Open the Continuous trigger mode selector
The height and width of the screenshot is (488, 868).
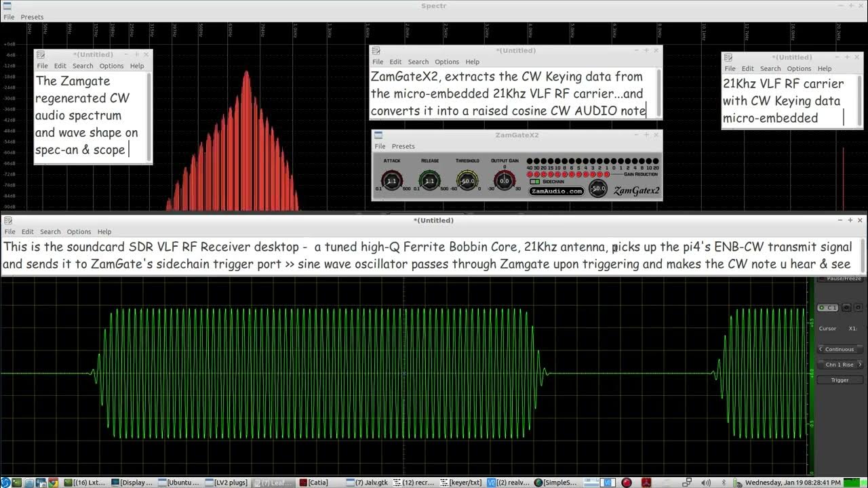tap(840, 349)
